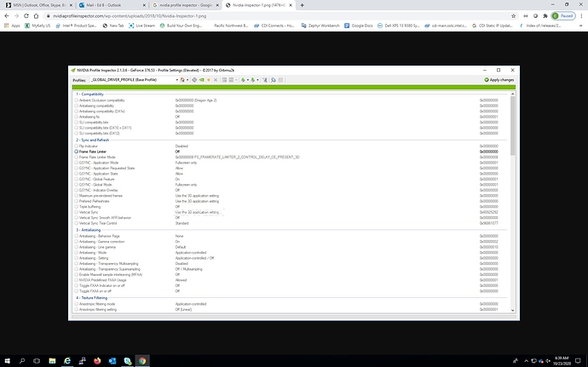Launch Firefox from the taskbar

[x=97, y=361]
